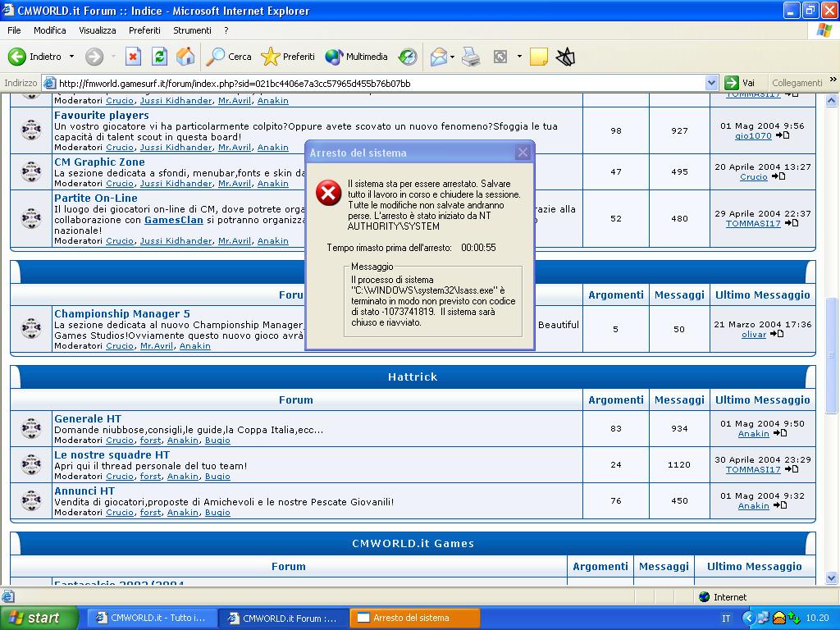Viewport: 840px width, 630px height.
Task: Follow the GamesClan link
Action: (x=174, y=220)
